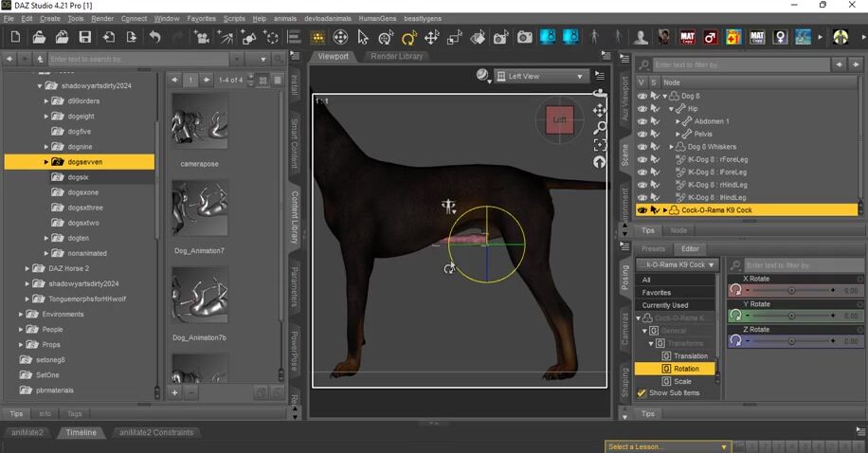This screenshot has height=453, width=868.
Task: Click the viewport zoom magnifier icon
Action: click(600, 127)
